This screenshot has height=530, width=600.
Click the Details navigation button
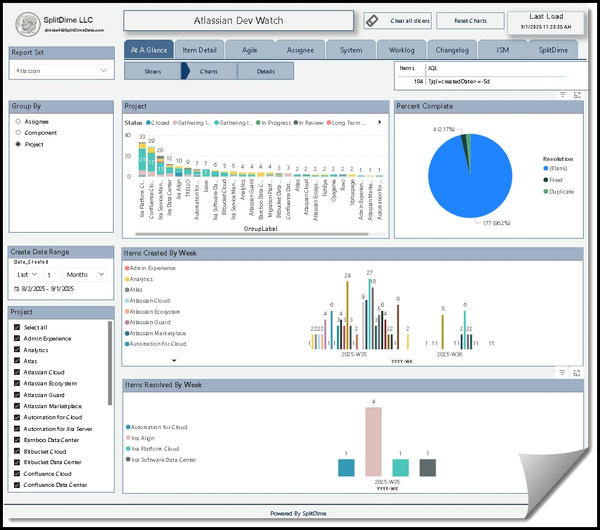[265, 72]
